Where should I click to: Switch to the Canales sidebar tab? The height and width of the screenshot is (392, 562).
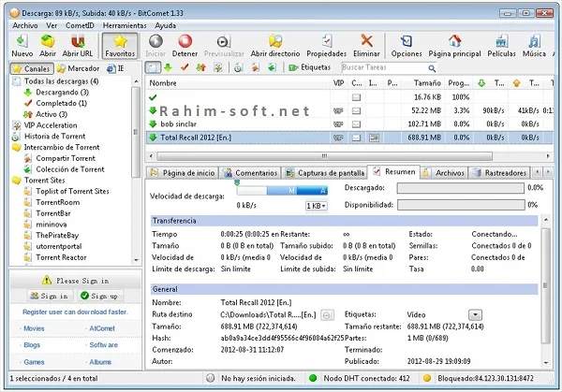point(32,68)
